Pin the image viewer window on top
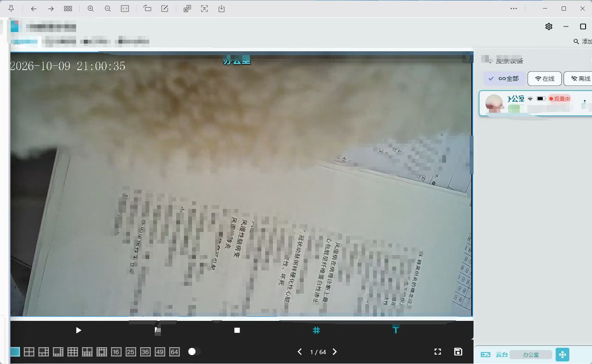The image size is (592, 364). click(12, 9)
